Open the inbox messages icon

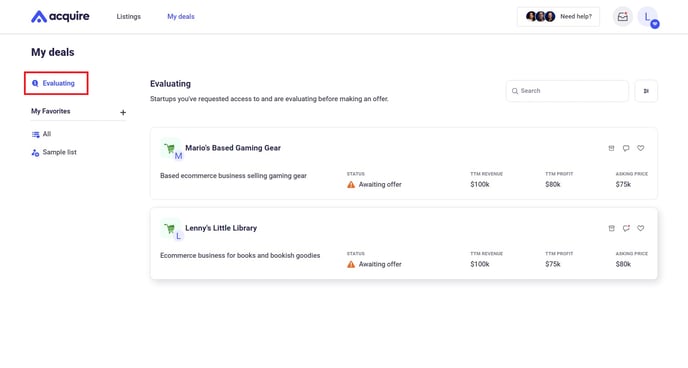(x=623, y=17)
